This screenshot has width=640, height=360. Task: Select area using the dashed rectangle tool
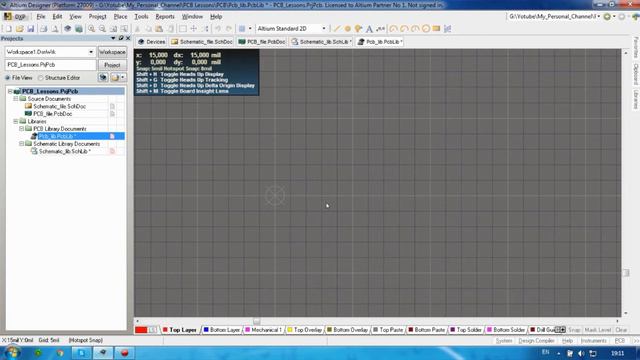[x=183, y=29]
